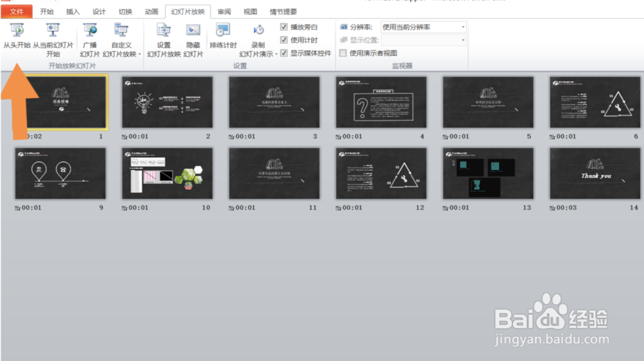Open the 情节提要 (Storyboarding) tab
The width and height of the screenshot is (644, 361).
pos(283,12)
